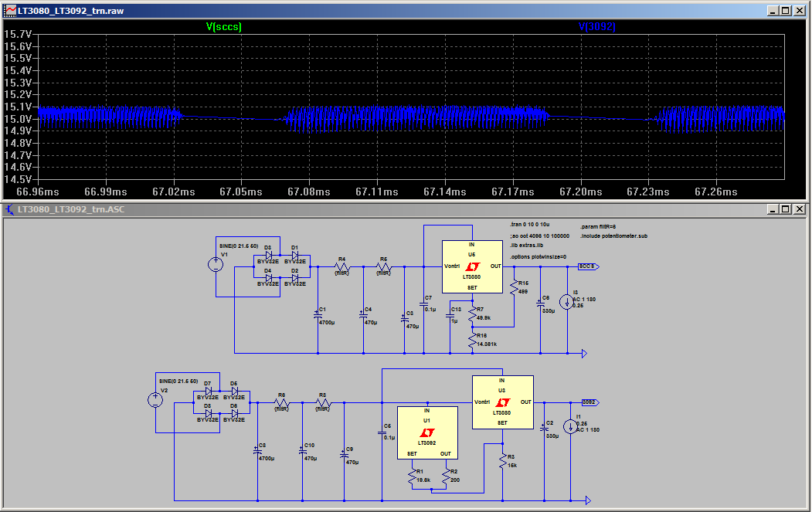Click the waveform window icon beside LT3080_LT3092_trn.raw
The height and width of the screenshot is (512, 812).
click(10, 10)
